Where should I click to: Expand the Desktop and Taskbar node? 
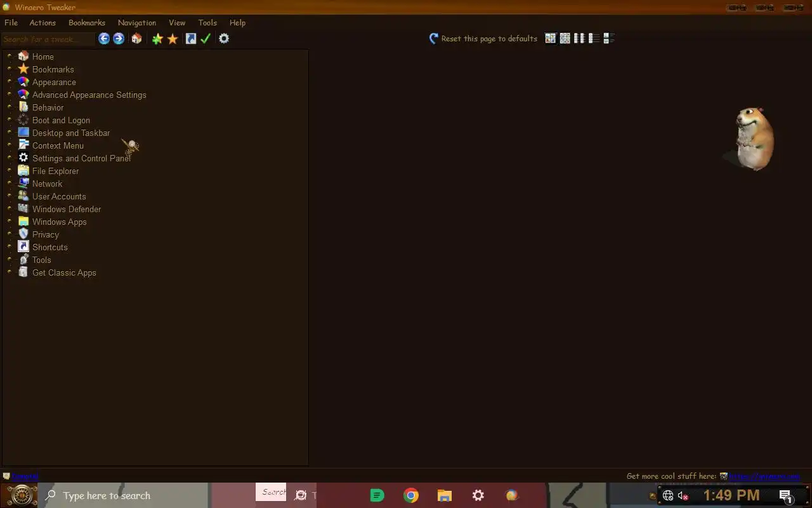10,132
